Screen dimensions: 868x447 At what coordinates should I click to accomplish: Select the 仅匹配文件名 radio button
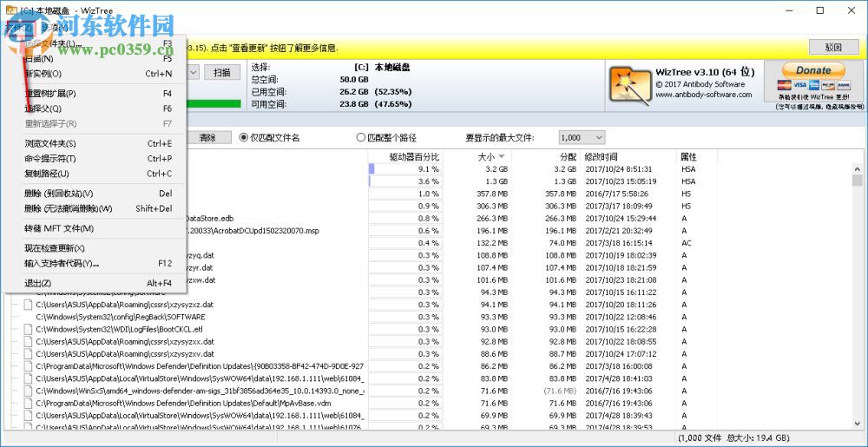tap(243, 138)
